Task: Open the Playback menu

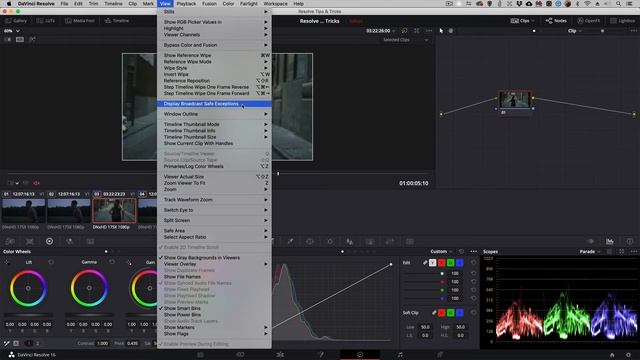Action: 186,4
